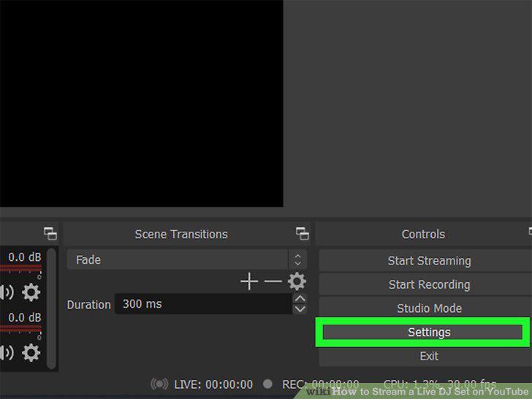Click the lower 0.0 dB level label
Image resolution: width=532 pixels, height=399 pixels.
[24, 318]
